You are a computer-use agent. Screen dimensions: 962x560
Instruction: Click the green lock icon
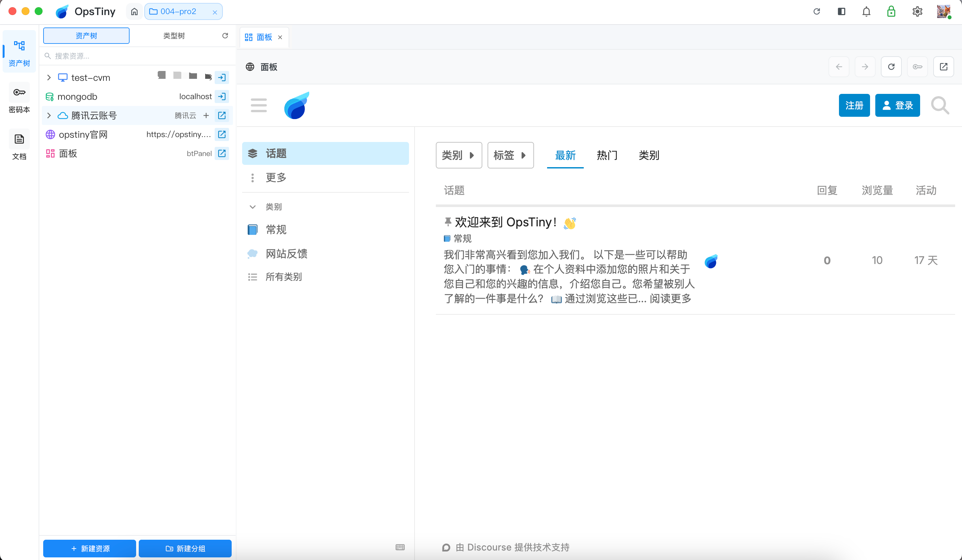891,11
